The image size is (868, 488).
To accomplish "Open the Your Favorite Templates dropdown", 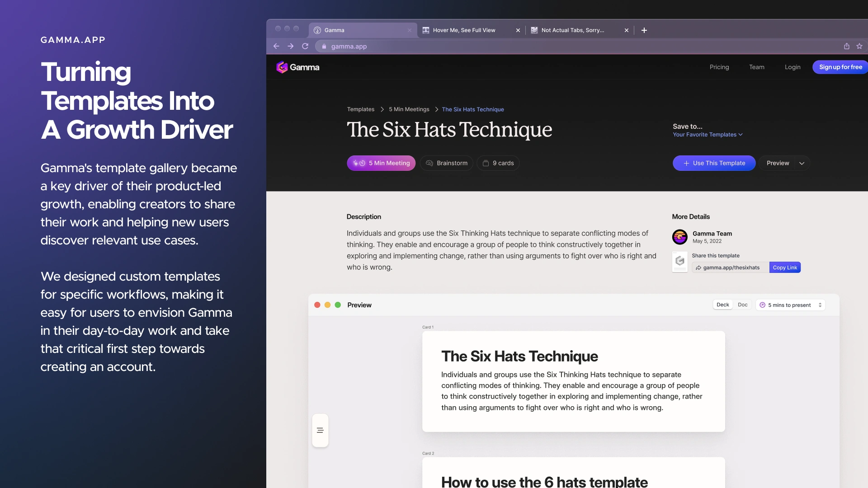I will click(708, 135).
